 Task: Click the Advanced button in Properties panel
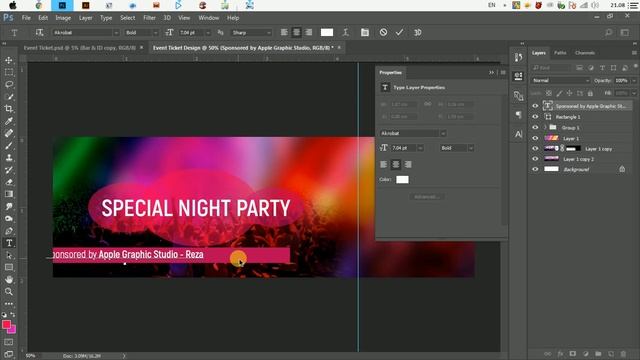point(427,197)
